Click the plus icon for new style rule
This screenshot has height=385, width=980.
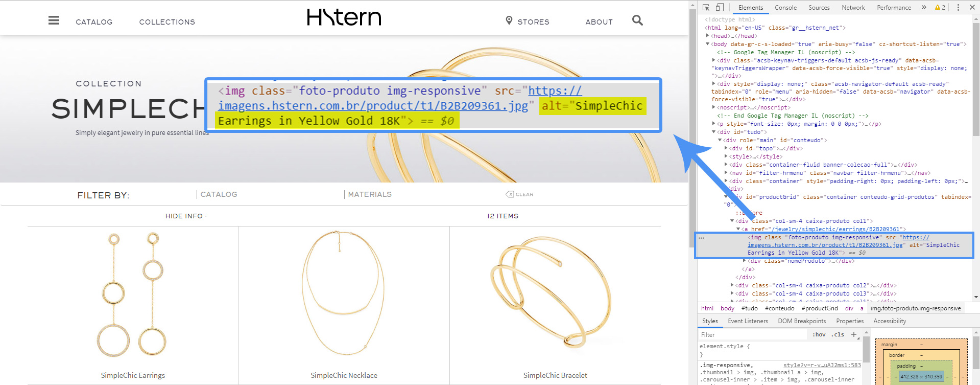click(853, 334)
